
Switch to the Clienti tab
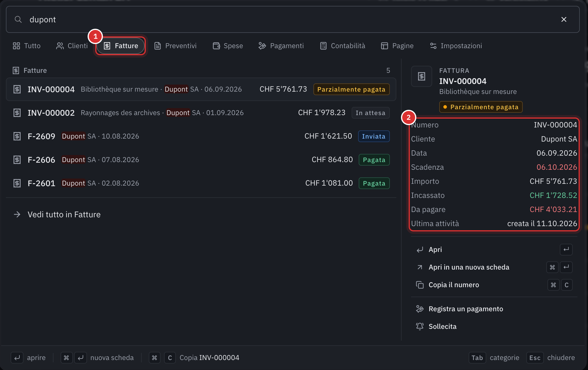(72, 46)
